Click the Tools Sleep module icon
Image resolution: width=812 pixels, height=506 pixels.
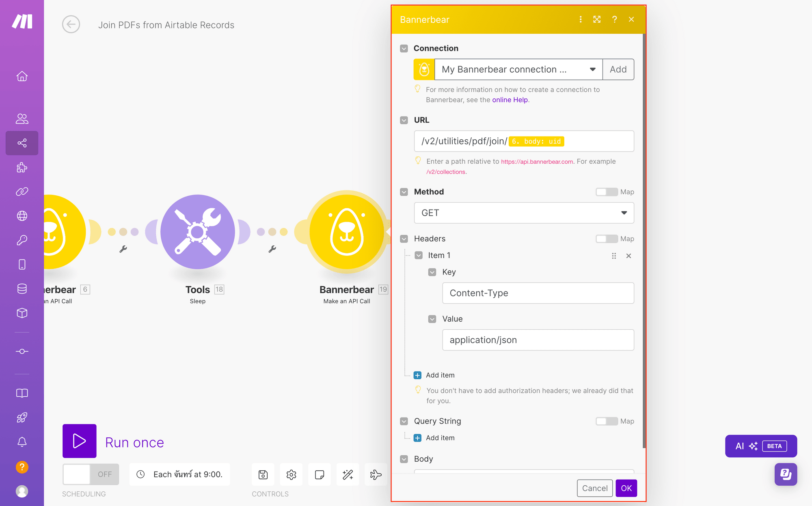click(x=197, y=231)
